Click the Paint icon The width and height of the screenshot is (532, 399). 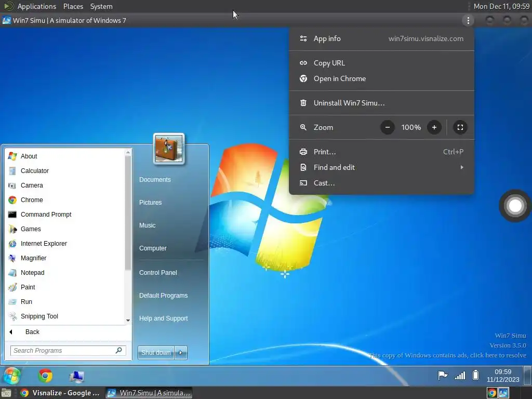coord(12,287)
